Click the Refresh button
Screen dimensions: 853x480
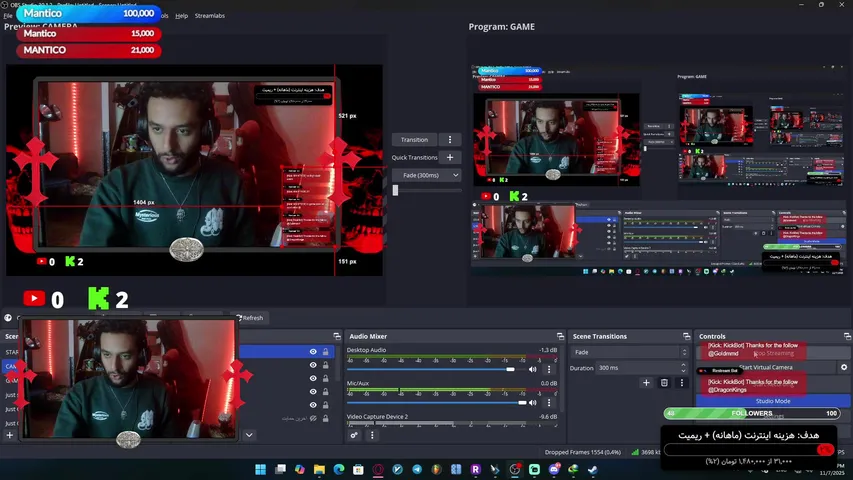point(250,318)
